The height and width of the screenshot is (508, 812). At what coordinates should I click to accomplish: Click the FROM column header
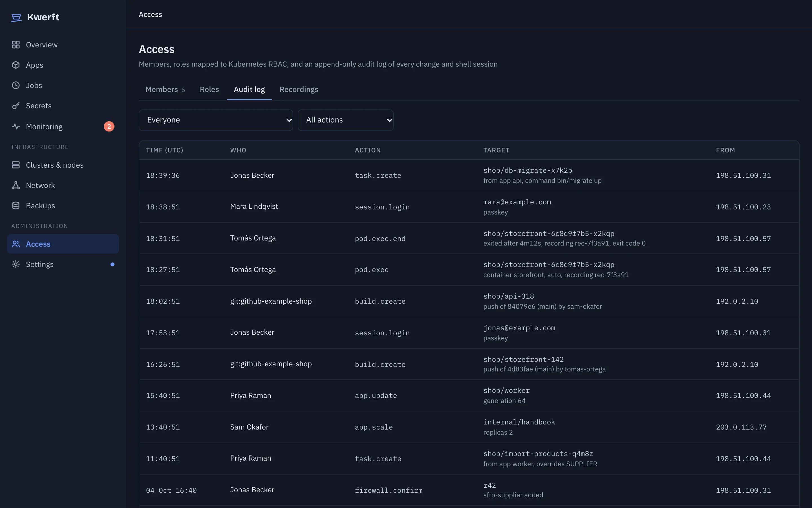pyautogui.click(x=725, y=150)
